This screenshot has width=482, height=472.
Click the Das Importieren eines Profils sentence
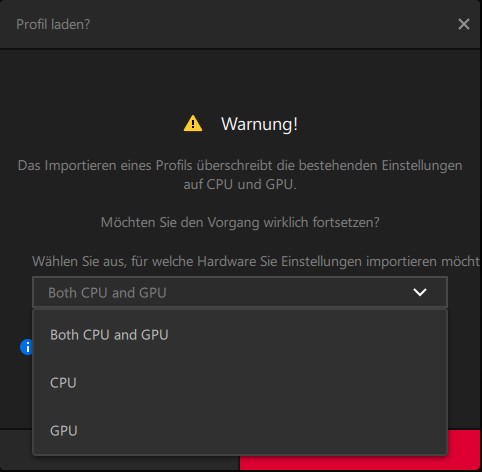click(240, 165)
